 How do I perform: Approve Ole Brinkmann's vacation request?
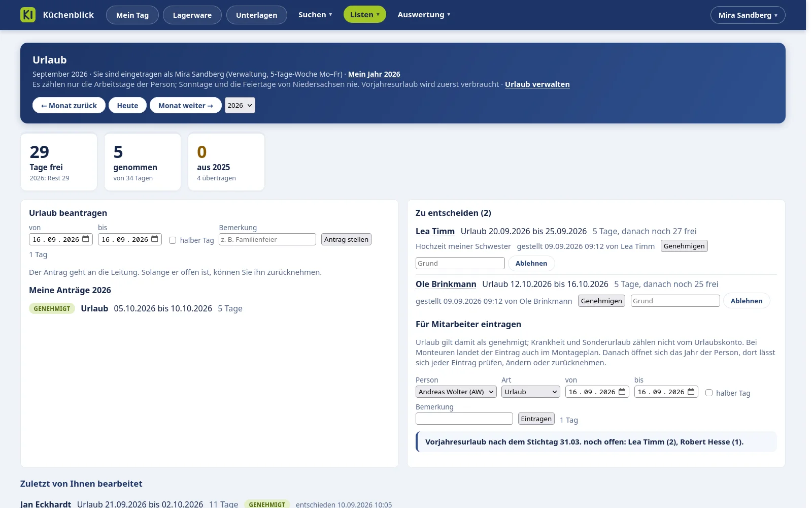click(x=601, y=301)
